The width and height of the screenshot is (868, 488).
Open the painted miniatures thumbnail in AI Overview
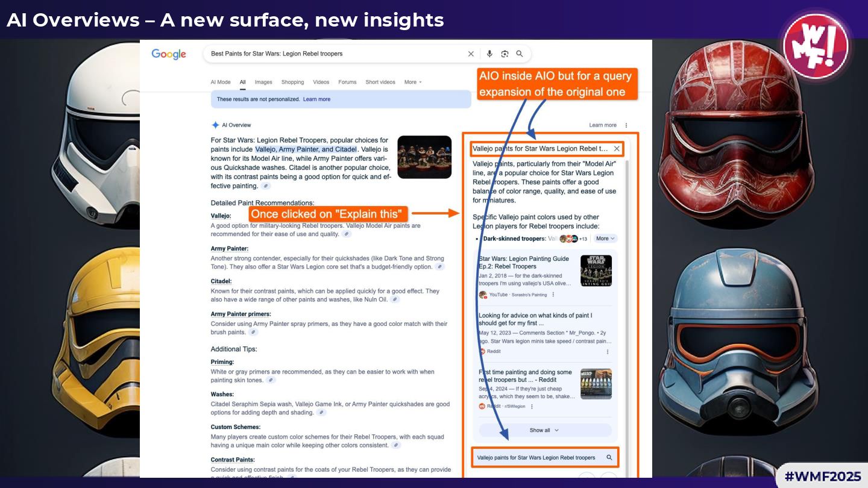coord(424,157)
